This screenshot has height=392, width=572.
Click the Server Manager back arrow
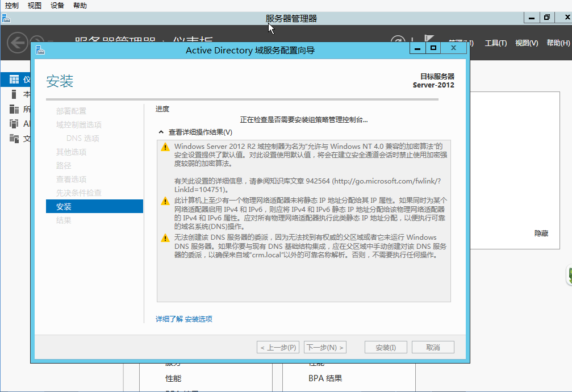click(18, 43)
